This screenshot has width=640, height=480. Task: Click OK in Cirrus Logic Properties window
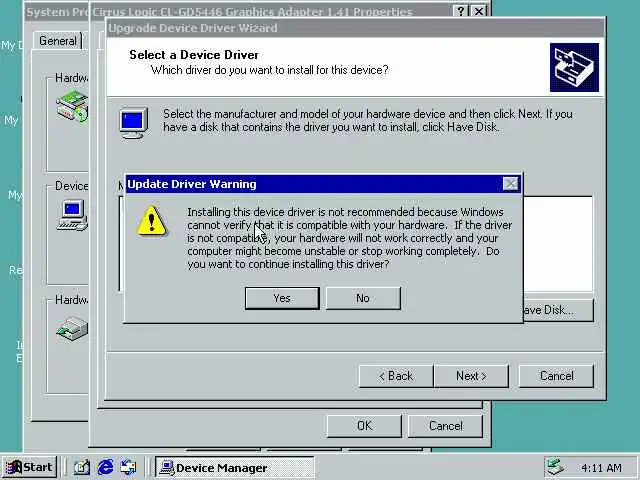click(364, 426)
